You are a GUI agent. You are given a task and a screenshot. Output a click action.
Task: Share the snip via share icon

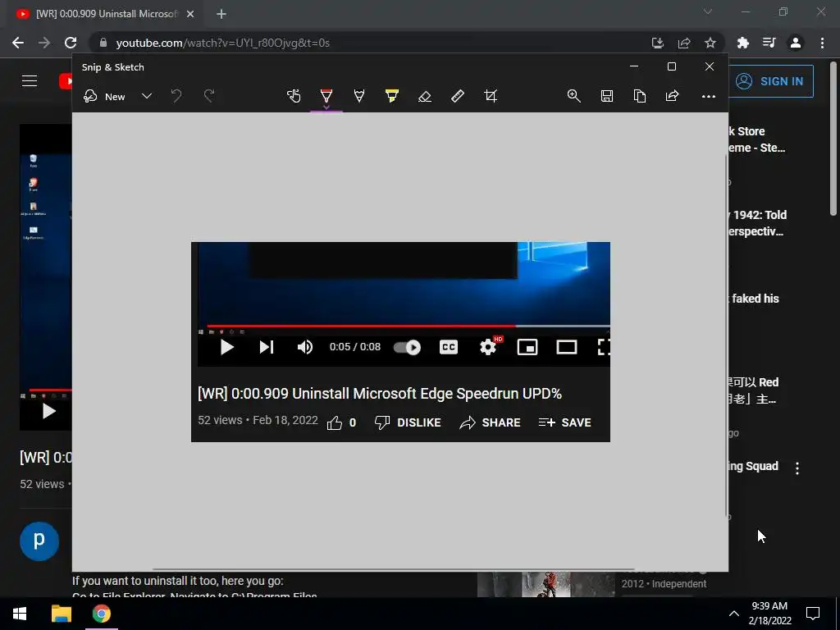point(672,97)
